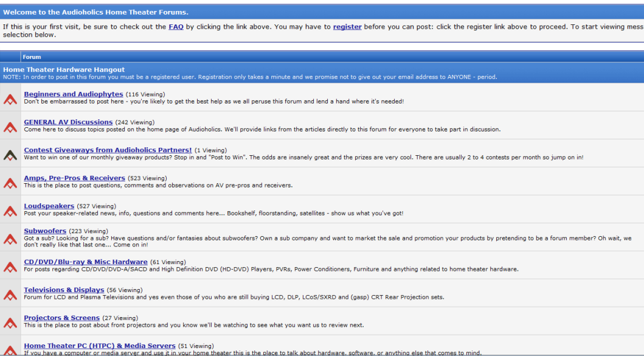Click the status icon next to GENERAL AV Discussions

[x=10, y=127]
